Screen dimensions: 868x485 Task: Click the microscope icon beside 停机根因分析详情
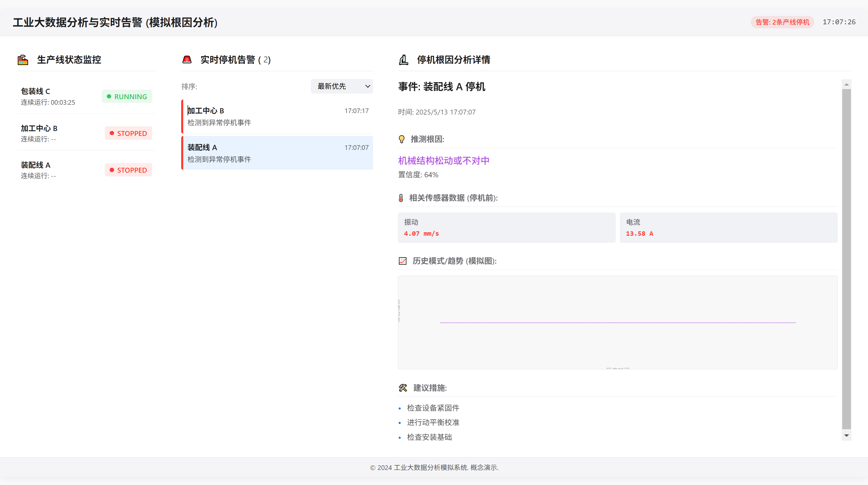point(403,60)
